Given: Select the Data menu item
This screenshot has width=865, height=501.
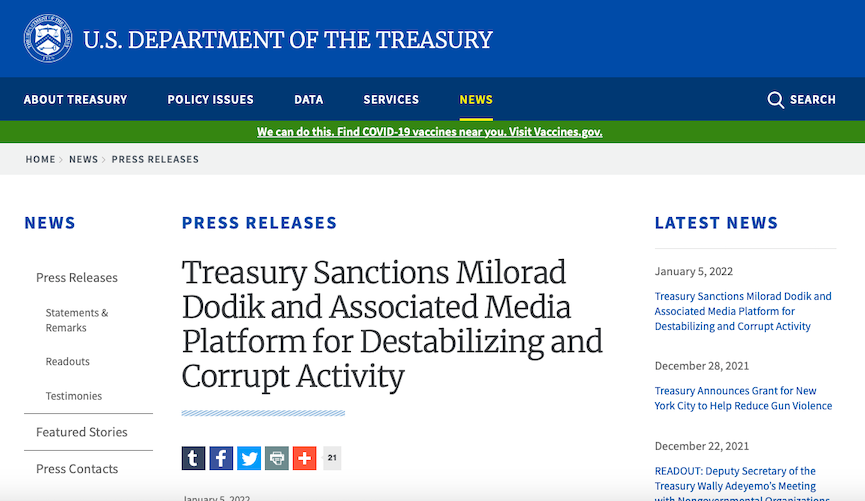Looking at the screenshot, I should pyautogui.click(x=309, y=100).
